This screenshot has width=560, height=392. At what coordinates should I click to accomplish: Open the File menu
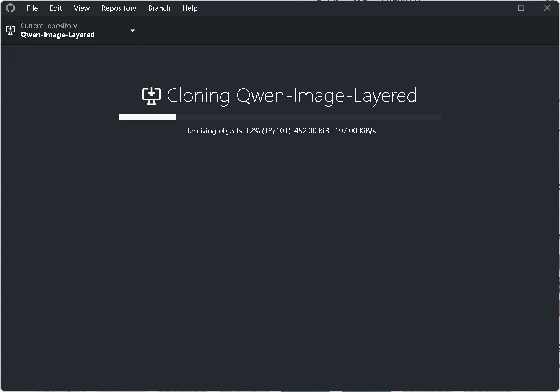[x=32, y=8]
